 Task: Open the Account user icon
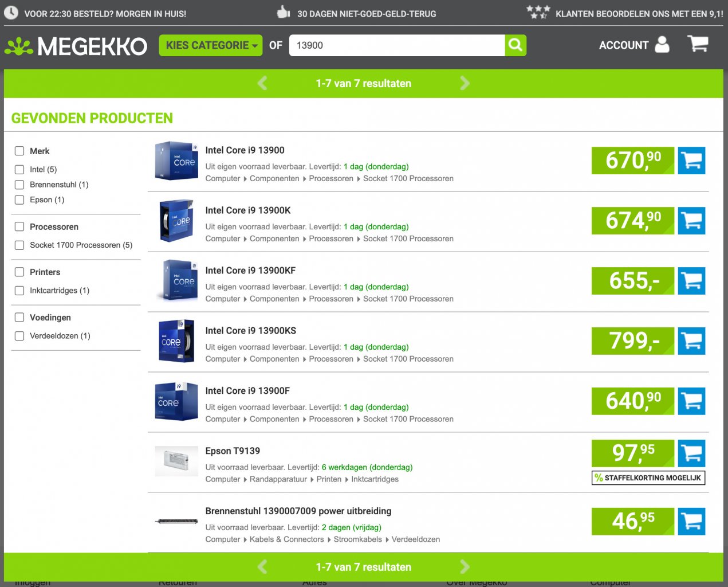click(x=662, y=44)
